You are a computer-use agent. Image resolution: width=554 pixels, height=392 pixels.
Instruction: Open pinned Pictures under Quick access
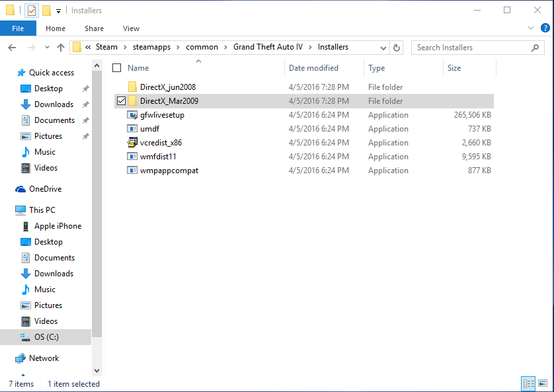coord(48,136)
